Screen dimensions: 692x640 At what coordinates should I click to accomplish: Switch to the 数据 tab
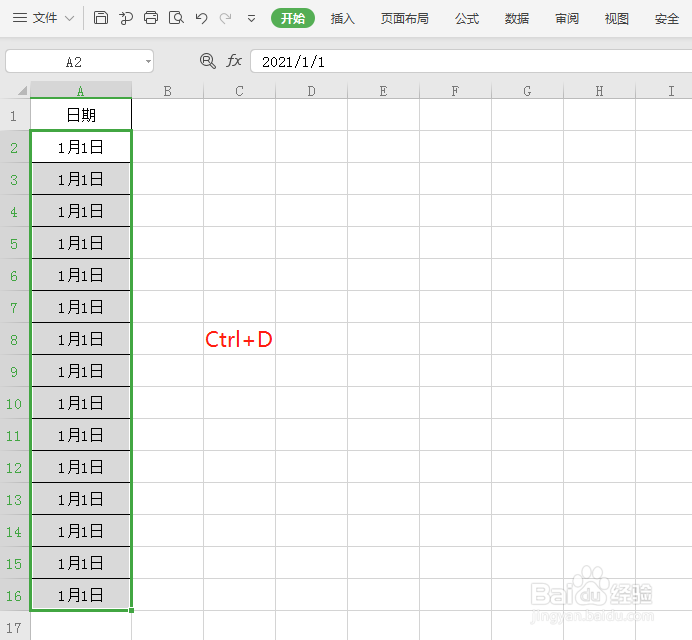517,19
